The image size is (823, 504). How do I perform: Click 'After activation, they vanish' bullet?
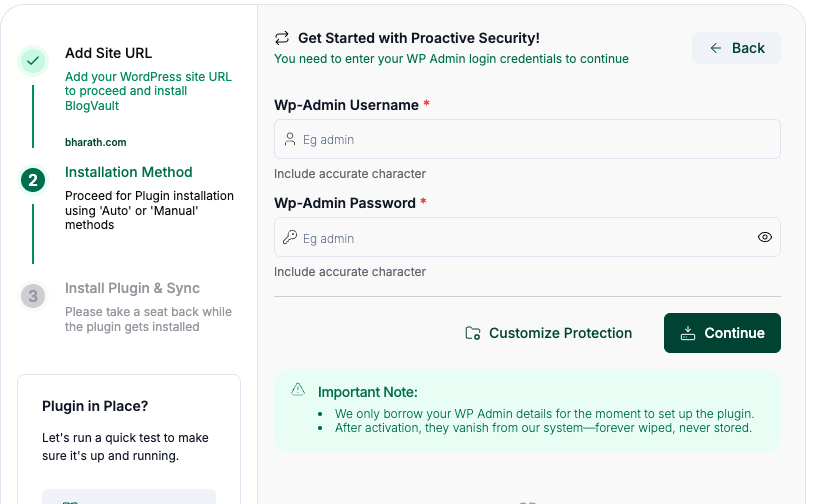(543, 428)
